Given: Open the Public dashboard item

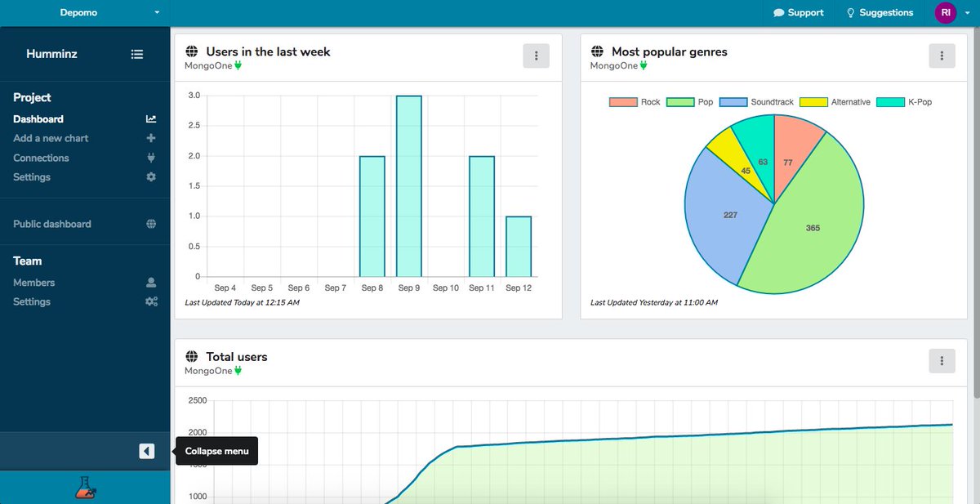Looking at the screenshot, I should pyautogui.click(x=52, y=224).
